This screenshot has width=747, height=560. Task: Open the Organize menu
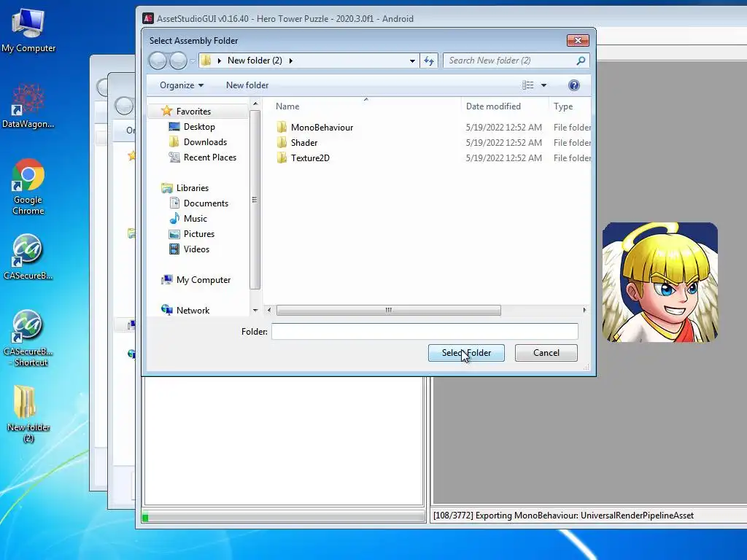coord(182,85)
